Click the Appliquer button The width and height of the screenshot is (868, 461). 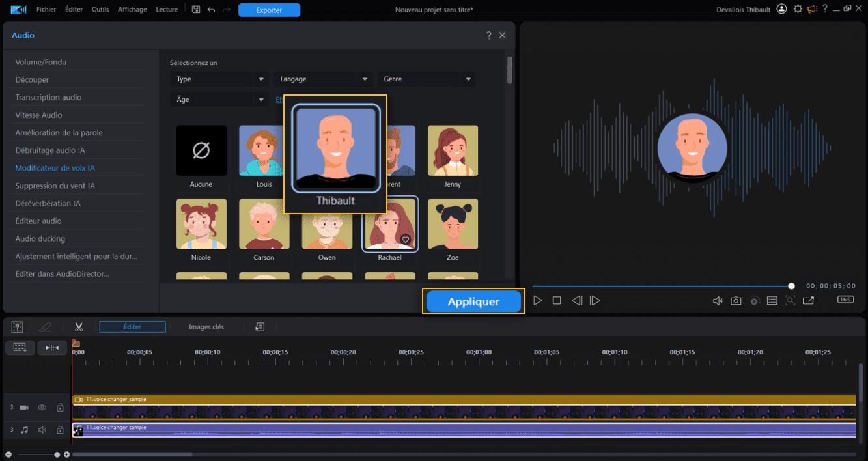473,302
